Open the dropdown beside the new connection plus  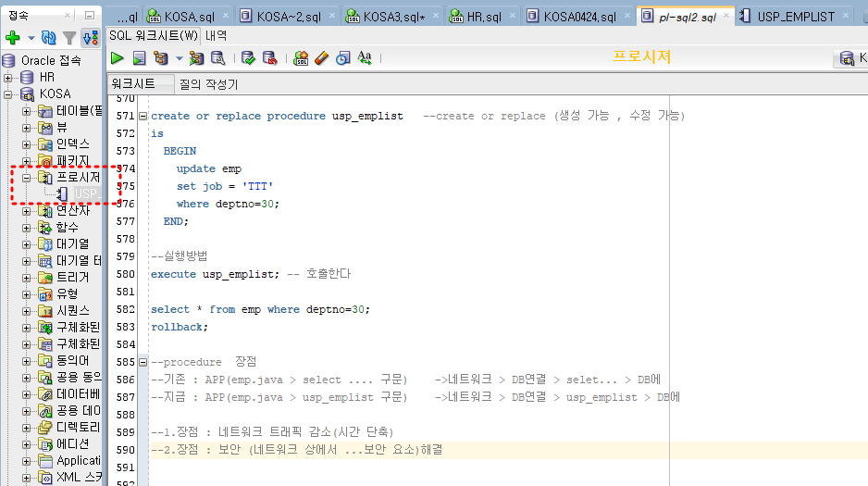pyautogui.click(x=31, y=38)
